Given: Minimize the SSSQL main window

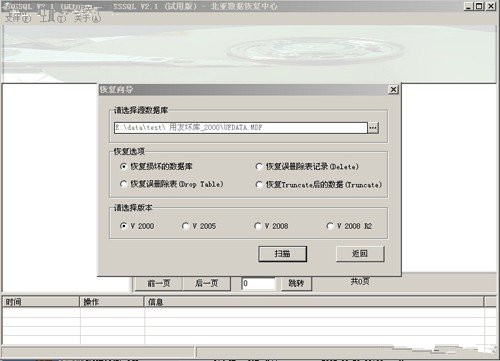Looking at the screenshot, I should pyautogui.click(x=469, y=6).
